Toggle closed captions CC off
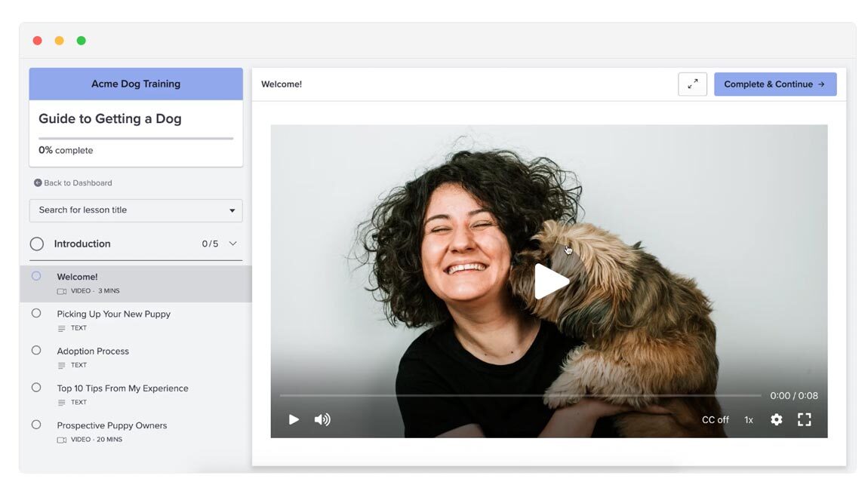868x500 pixels. click(715, 419)
